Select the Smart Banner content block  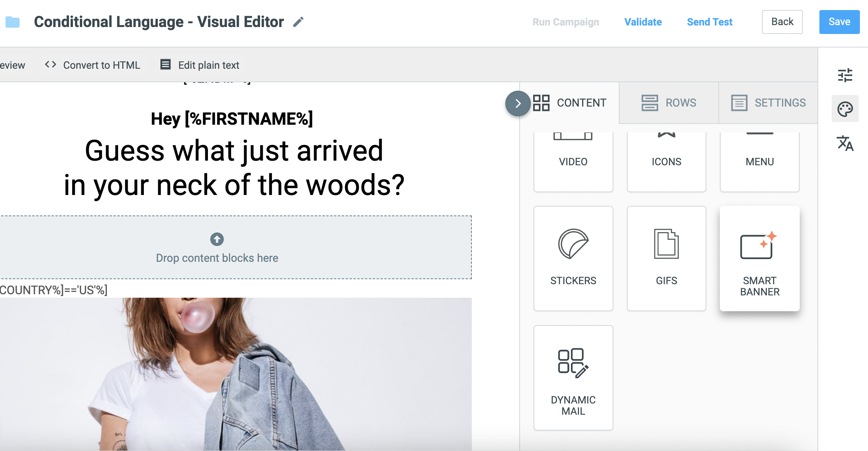(760, 258)
